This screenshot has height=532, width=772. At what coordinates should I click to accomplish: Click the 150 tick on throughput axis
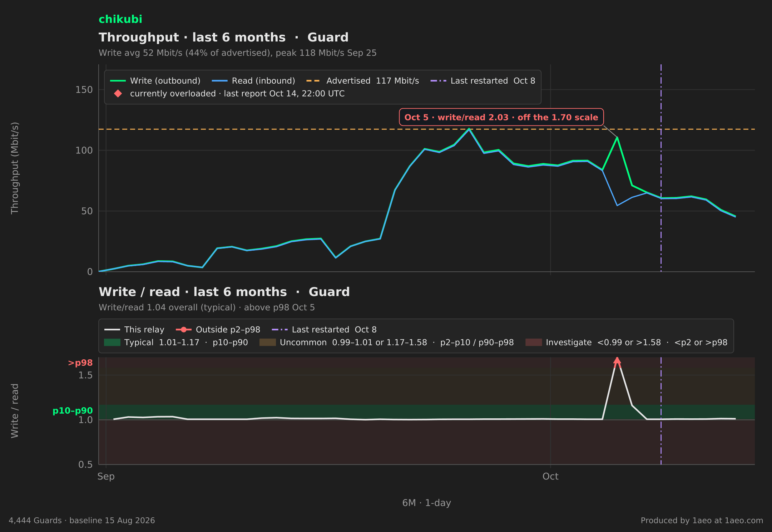point(84,90)
